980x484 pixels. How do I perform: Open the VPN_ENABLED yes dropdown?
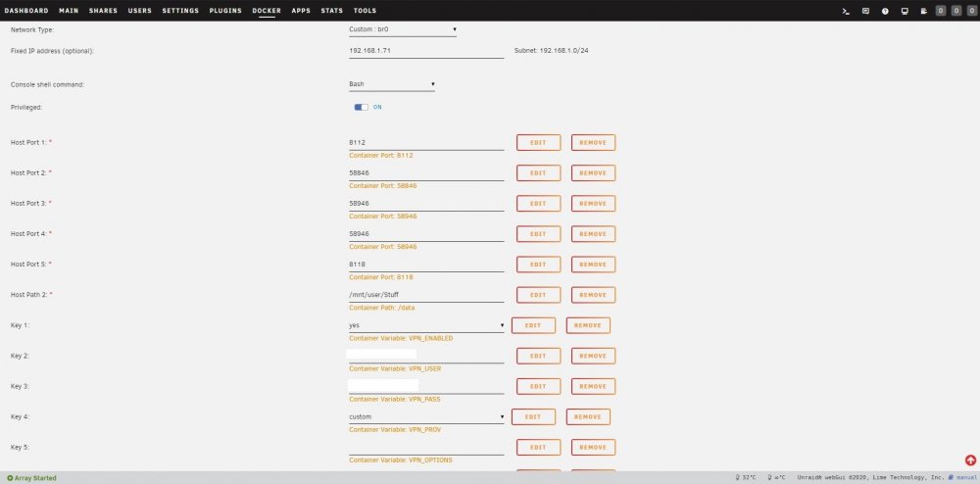426,325
